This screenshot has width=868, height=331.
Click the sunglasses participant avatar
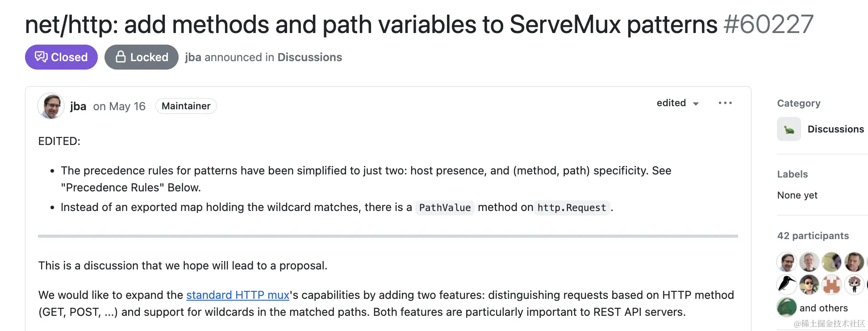tap(809, 284)
